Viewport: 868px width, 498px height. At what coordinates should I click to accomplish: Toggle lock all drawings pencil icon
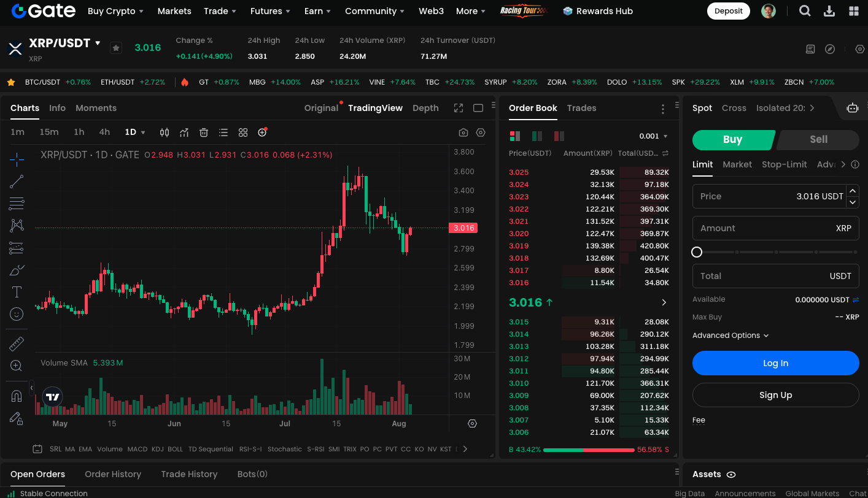17,418
